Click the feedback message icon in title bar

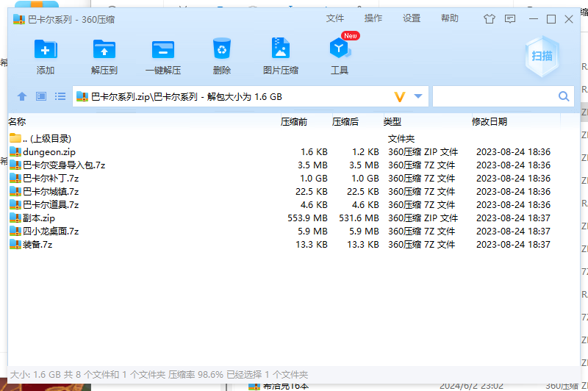(510, 19)
